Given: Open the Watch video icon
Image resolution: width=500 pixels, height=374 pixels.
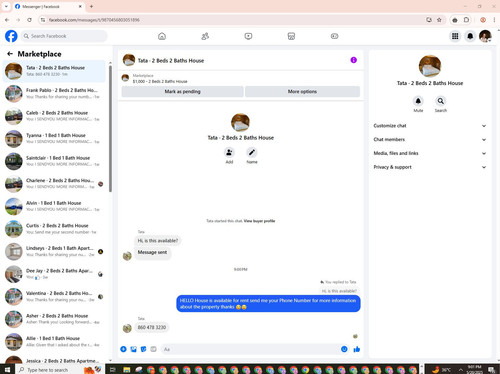Looking at the screenshot, I should 248,36.
